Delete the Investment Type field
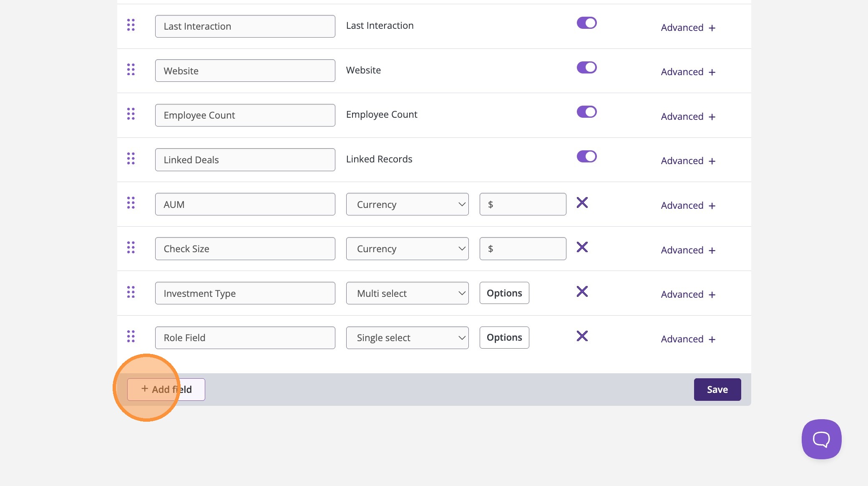 582,291
